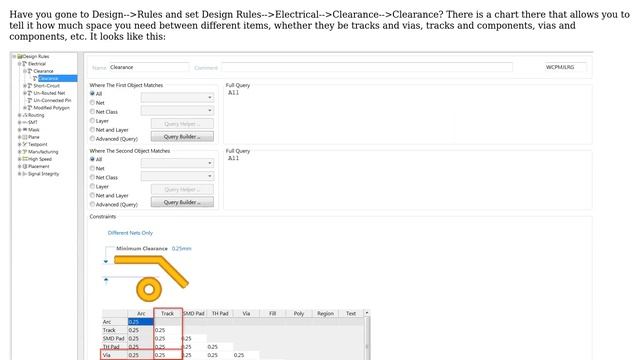
Task: Click the Mask category icon
Action: coord(25,130)
